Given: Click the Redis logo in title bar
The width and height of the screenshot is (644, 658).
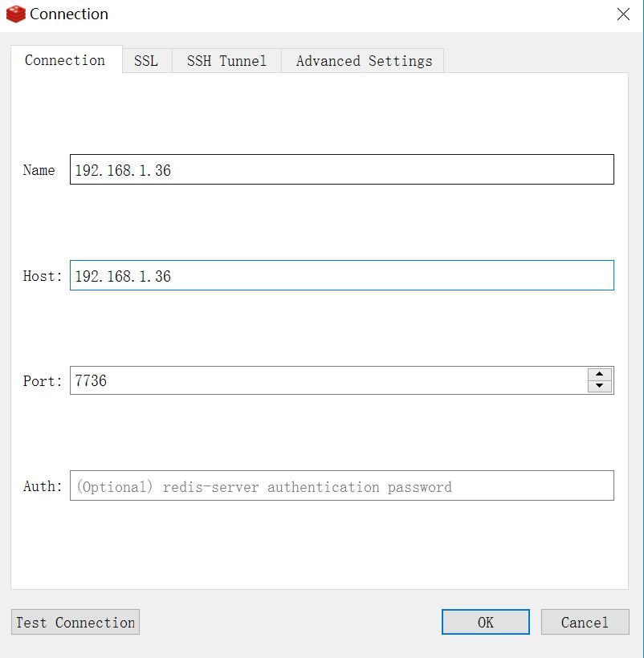Looking at the screenshot, I should click(x=15, y=14).
